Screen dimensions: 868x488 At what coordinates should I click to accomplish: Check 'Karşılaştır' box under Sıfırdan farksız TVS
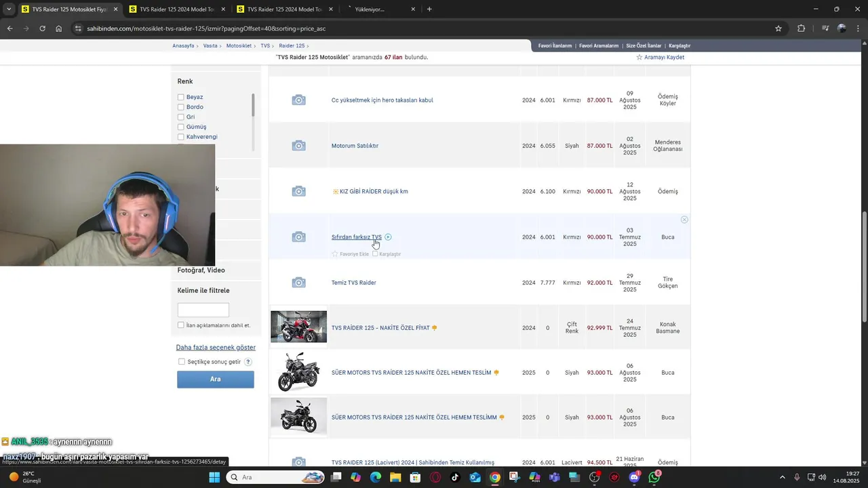[x=375, y=254]
